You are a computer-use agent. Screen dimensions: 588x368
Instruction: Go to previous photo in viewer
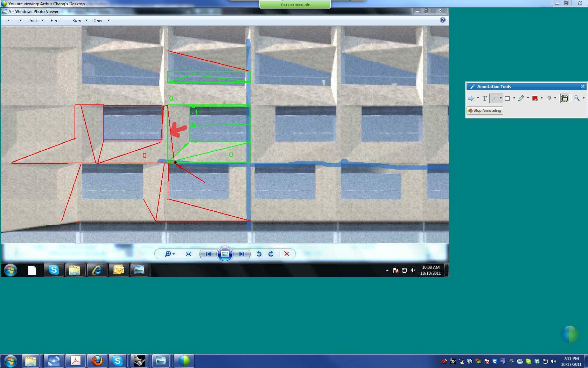coord(208,254)
